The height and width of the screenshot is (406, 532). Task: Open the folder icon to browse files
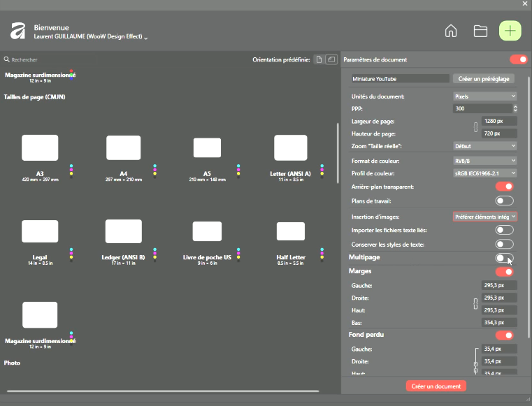pos(480,31)
